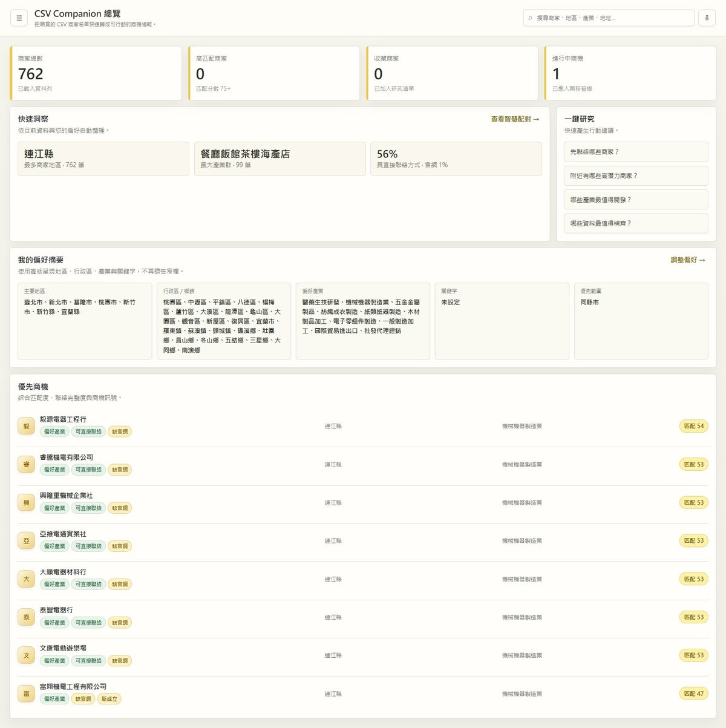Image resolution: width=726 pixels, height=728 pixels.
Task: Open the 進行中商機 card
Action: pos(630,73)
